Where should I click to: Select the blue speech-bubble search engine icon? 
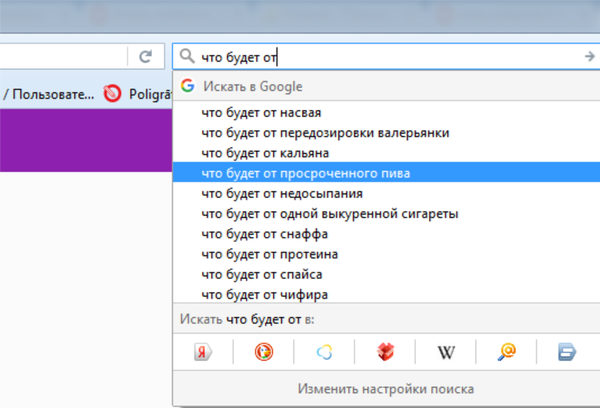click(x=567, y=351)
